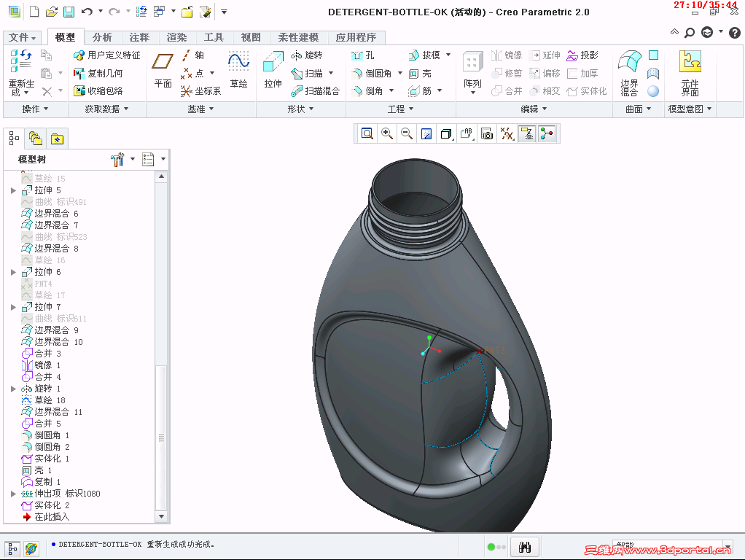Zoom in using the magnifier plus icon

point(387,133)
